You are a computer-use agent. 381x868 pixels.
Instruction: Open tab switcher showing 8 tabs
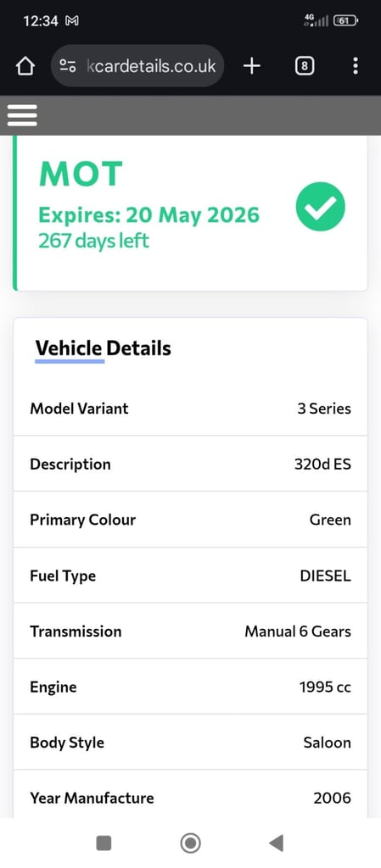[304, 66]
